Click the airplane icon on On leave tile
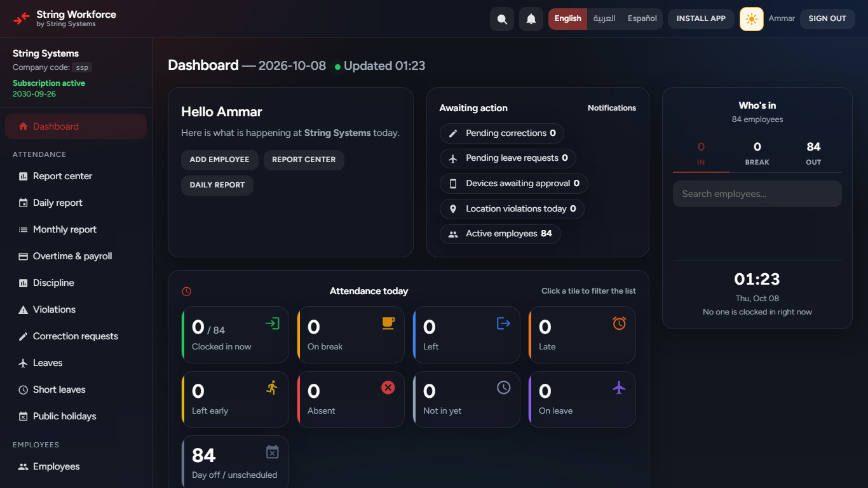The width and height of the screenshot is (868, 488). coord(619,388)
